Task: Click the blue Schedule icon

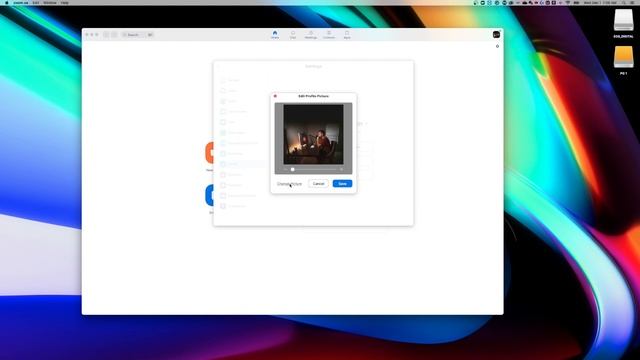Action: pos(210,195)
